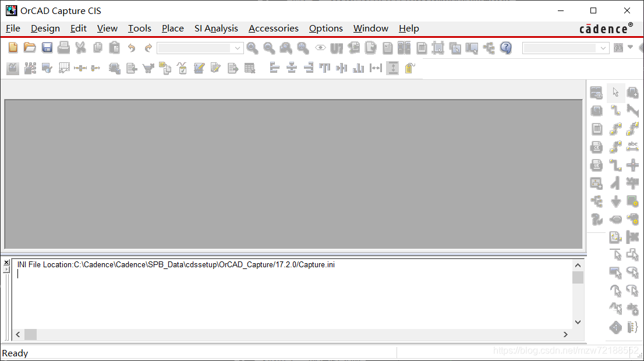Open the Window menu

click(370, 29)
